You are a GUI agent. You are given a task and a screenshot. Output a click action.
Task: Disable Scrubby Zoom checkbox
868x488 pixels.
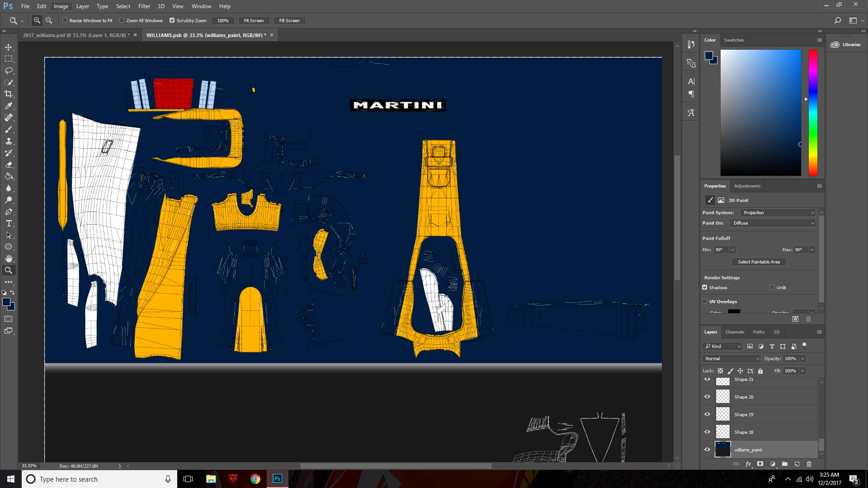(x=172, y=20)
